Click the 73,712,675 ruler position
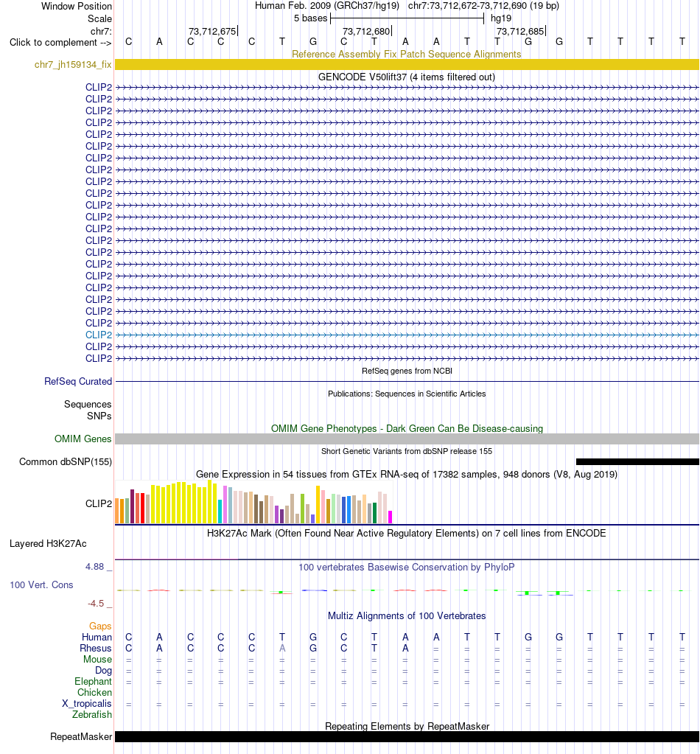700x754 pixels. coord(212,31)
